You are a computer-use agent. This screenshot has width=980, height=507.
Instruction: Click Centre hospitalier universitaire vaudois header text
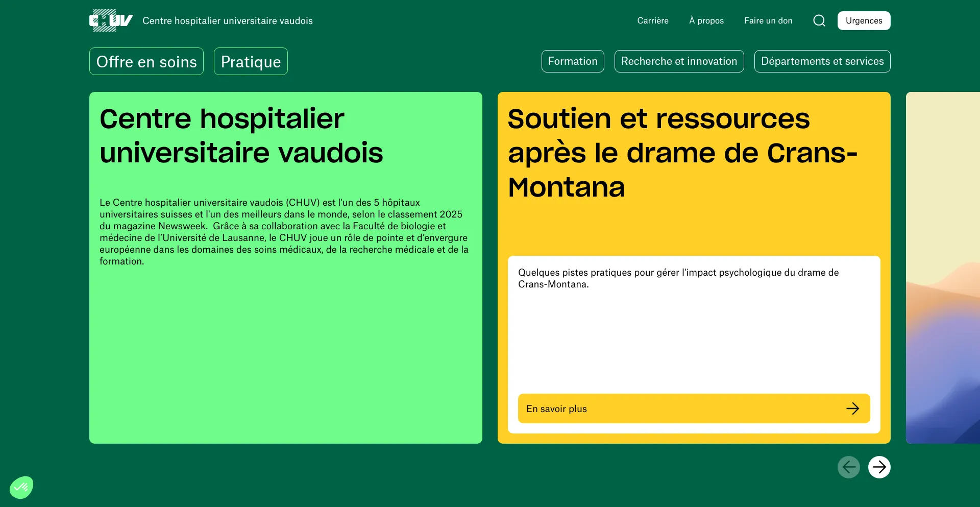228,21
